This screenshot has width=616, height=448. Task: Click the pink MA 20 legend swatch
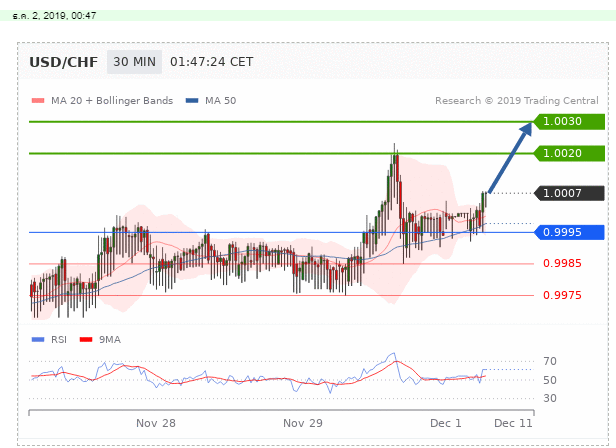click(38, 101)
